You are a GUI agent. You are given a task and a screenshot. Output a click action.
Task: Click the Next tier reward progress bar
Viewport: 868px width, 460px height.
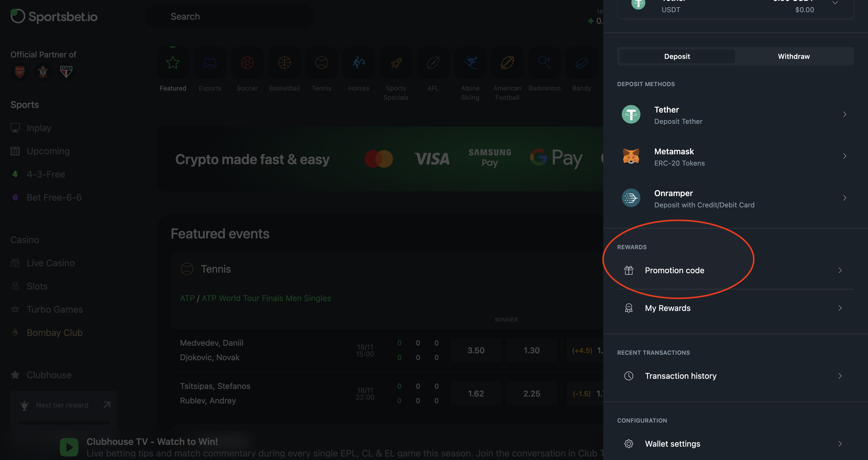click(x=64, y=423)
